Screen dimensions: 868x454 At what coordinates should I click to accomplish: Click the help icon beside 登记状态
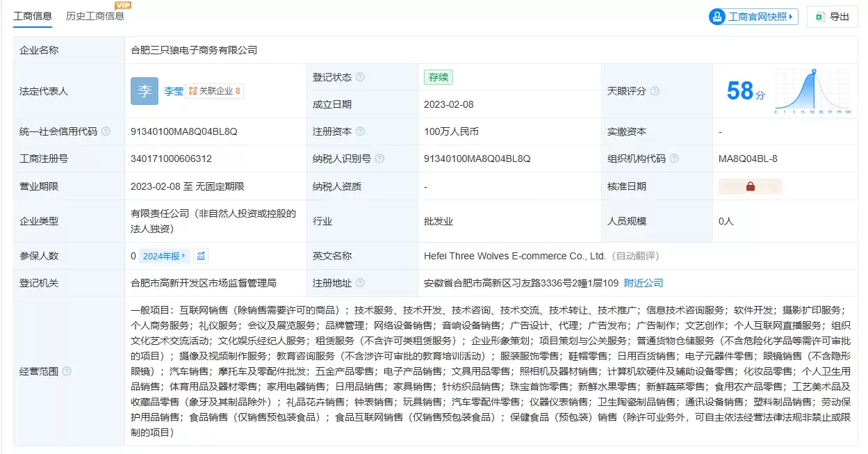coord(360,77)
